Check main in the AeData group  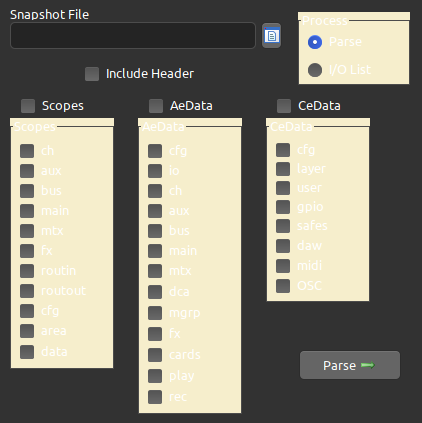click(155, 251)
